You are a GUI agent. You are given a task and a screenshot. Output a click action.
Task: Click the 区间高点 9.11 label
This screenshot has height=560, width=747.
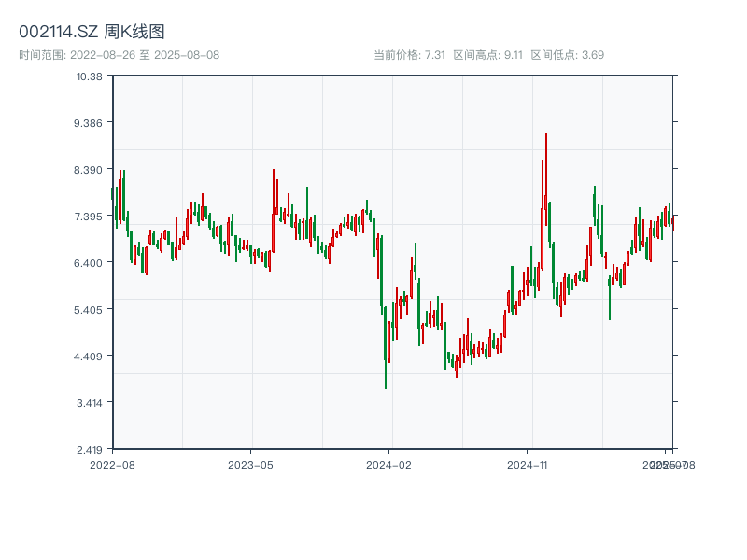click(x=487, y=54)
